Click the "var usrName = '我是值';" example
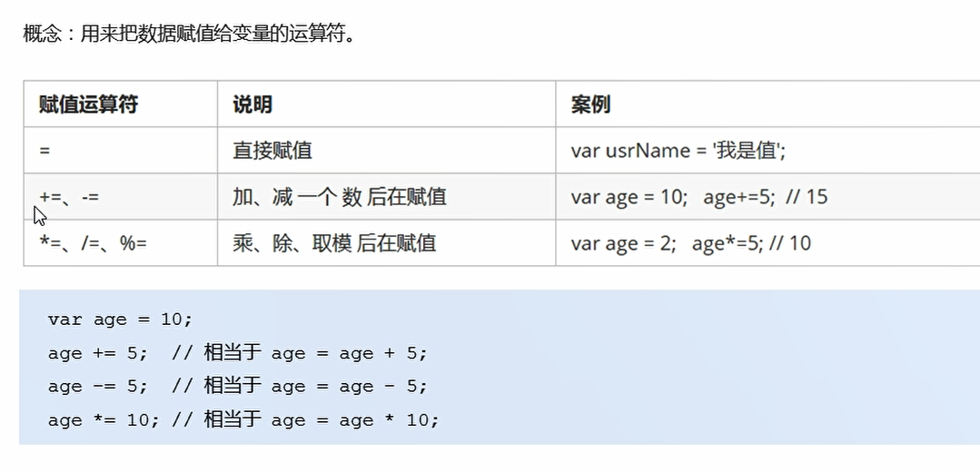Screen dimensions: 980x472 678,151
